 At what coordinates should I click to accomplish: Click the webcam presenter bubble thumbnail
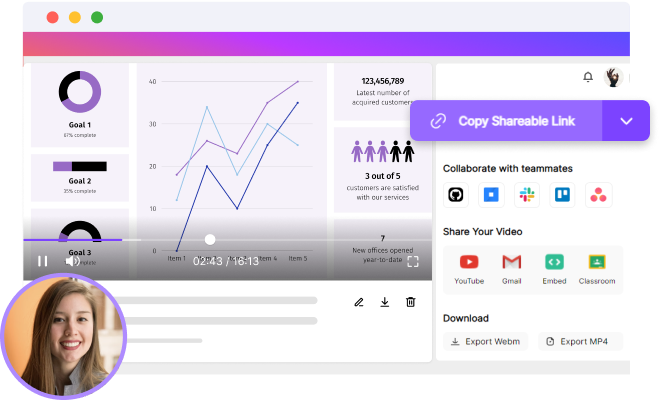click(x=64, y=336)
